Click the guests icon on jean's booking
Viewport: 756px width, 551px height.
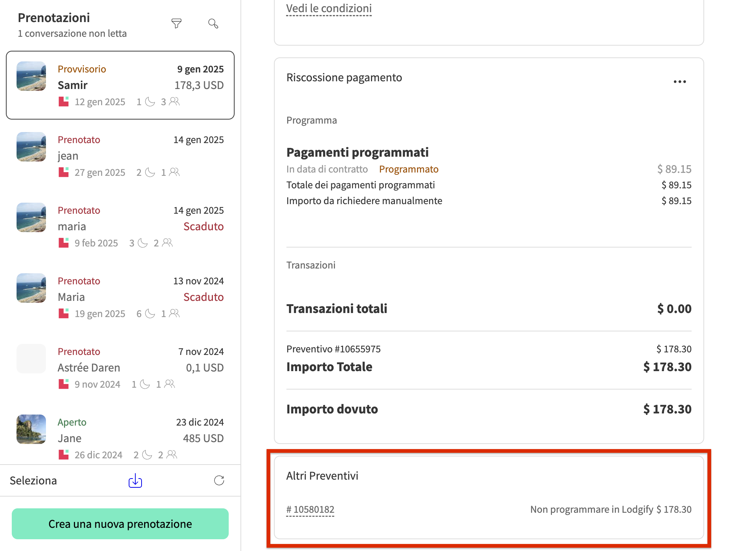tap(175, 172)
